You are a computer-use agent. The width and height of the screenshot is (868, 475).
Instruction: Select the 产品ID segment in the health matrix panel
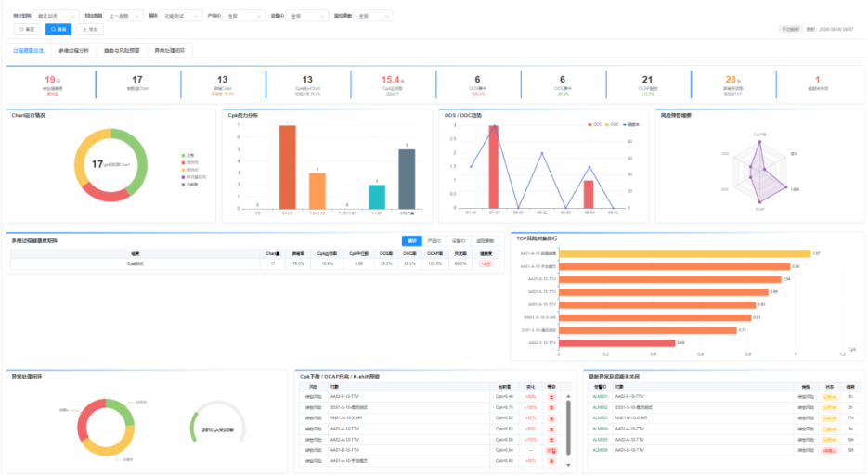pos(434,241)
